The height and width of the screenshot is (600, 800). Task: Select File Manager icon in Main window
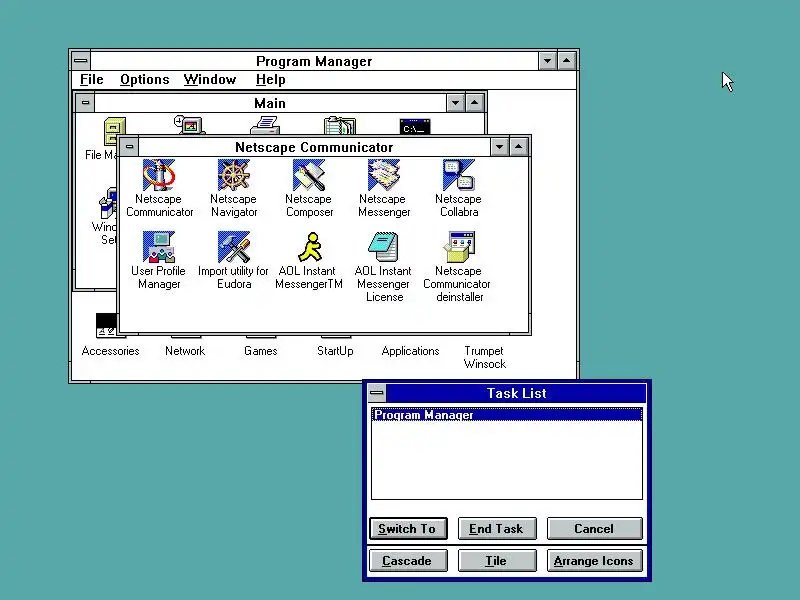(x=111, y=132)
